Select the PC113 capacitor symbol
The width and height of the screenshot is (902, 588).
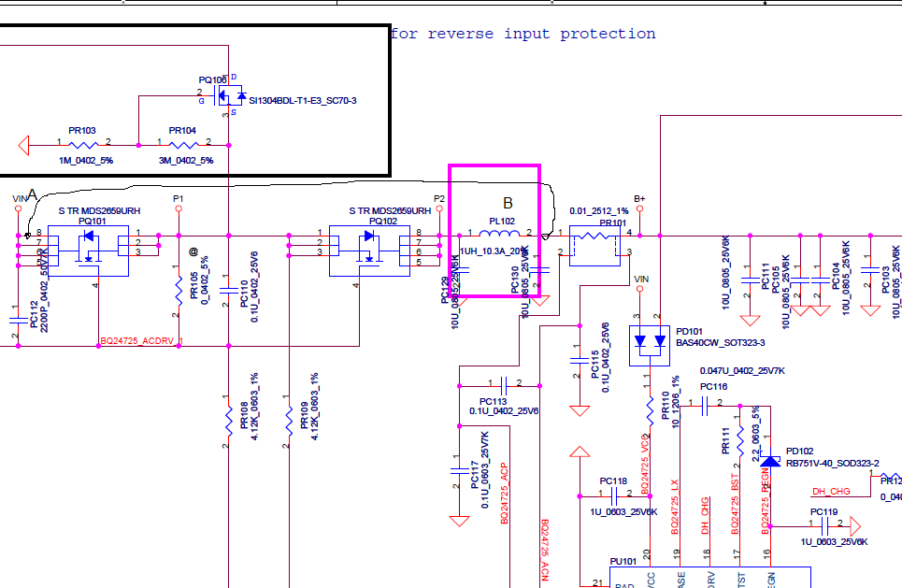(x=505, y=385)
